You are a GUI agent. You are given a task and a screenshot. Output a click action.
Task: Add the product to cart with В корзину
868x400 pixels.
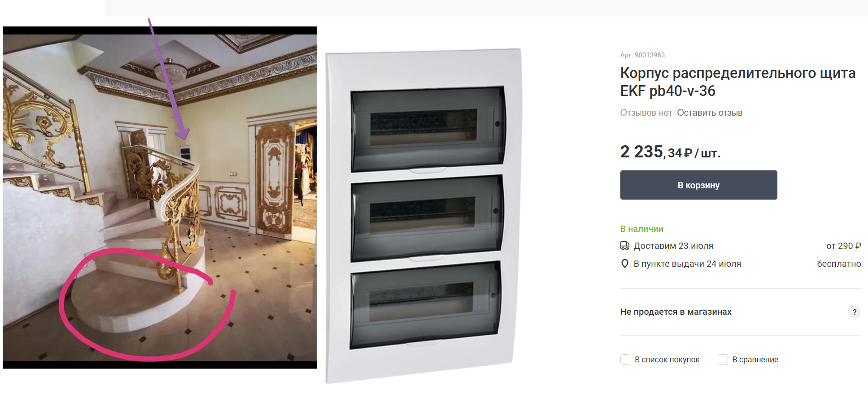(x=698, y=185)
